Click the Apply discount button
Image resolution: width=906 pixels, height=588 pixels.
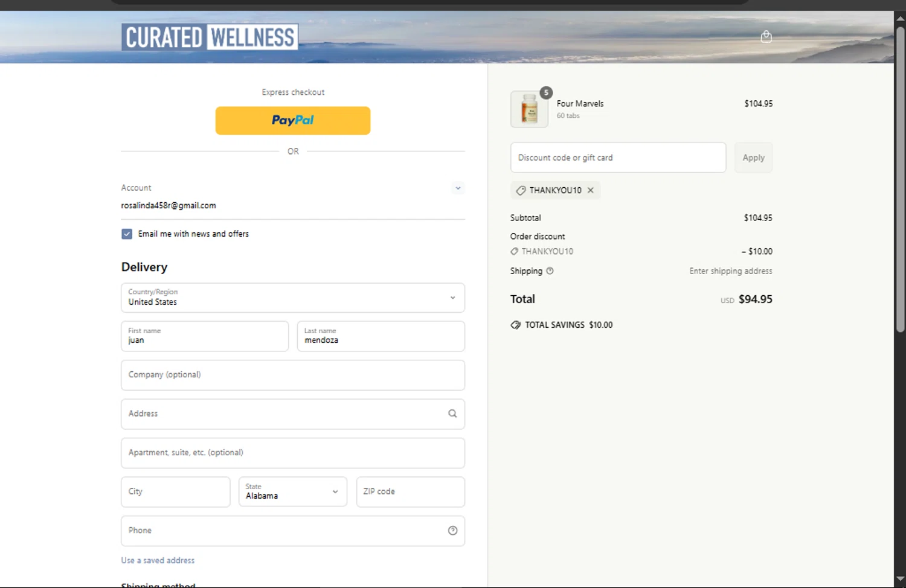[x=753, y=158]
